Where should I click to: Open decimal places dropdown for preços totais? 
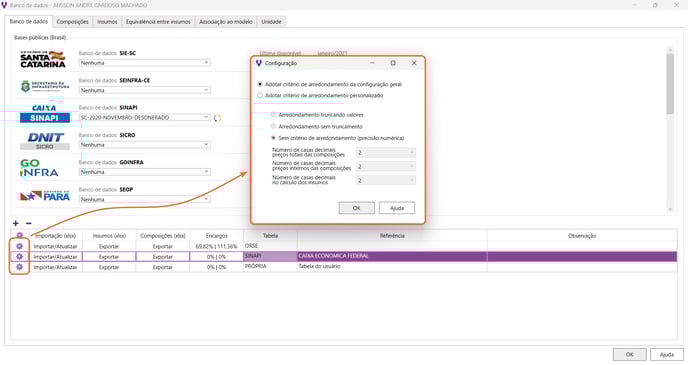(x=386, y=153)
